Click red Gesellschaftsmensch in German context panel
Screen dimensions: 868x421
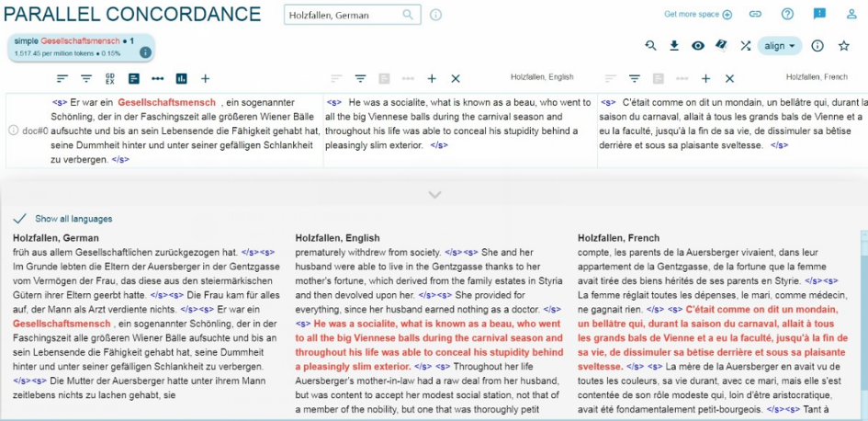coord(62,324)
